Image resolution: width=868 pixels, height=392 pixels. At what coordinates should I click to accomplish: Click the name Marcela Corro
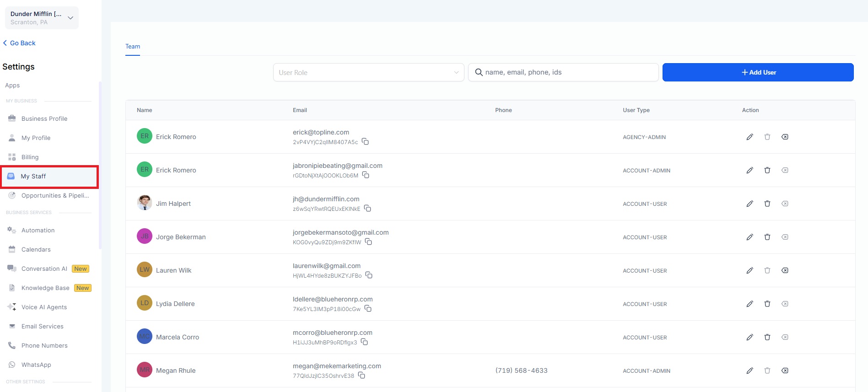coord(178,337)
